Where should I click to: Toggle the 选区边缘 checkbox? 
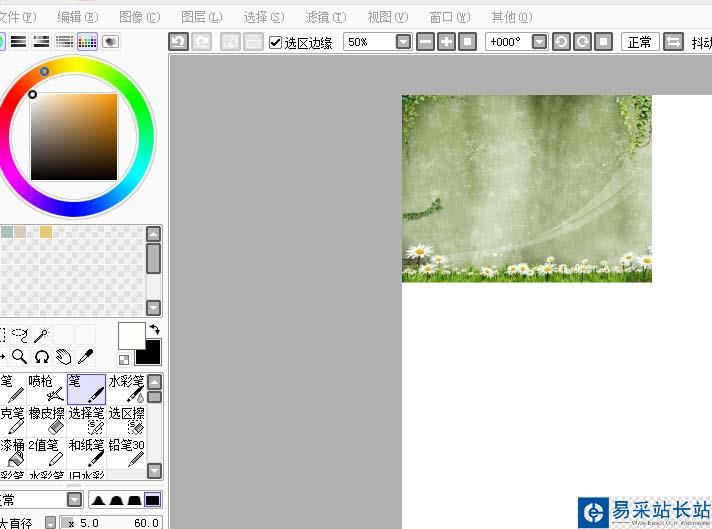coord(275,42)
